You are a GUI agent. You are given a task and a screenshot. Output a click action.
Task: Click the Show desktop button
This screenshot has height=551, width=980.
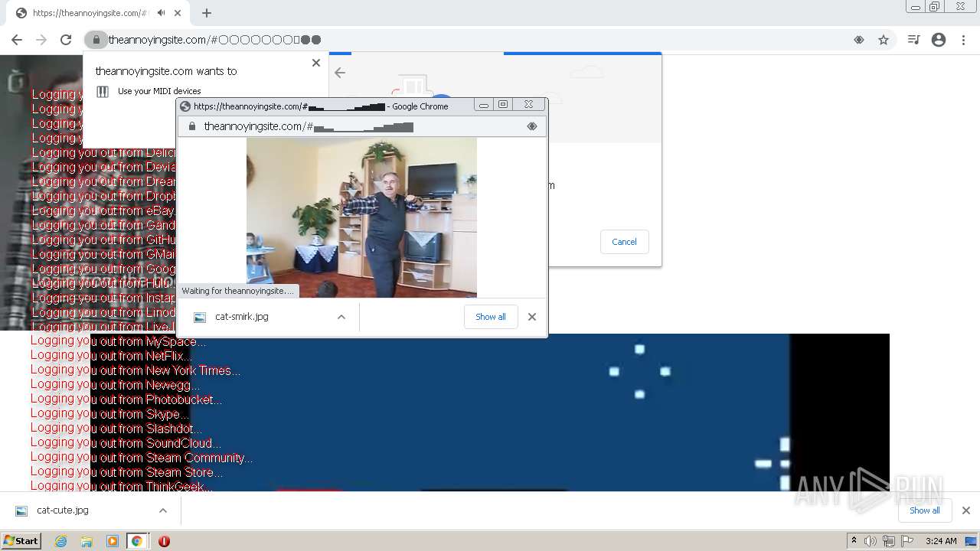pos(972,541)
